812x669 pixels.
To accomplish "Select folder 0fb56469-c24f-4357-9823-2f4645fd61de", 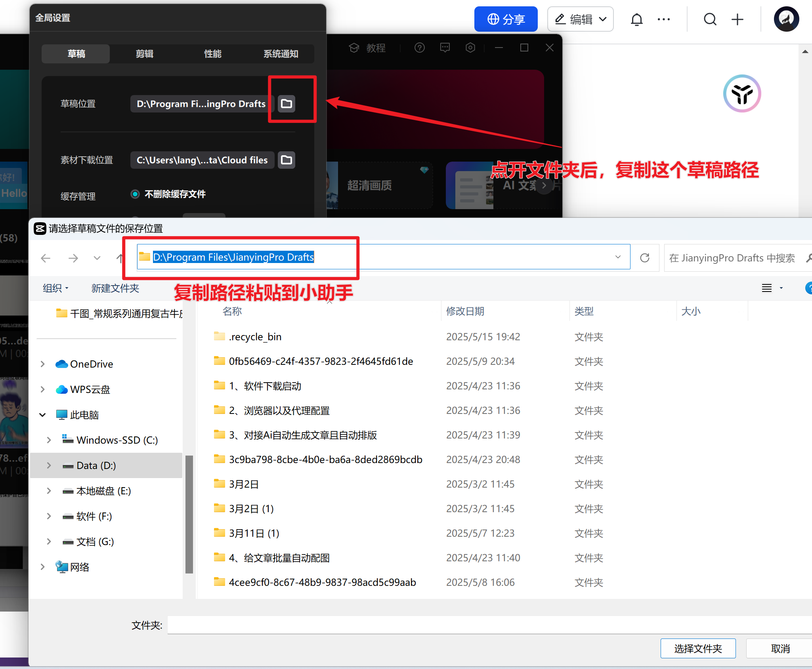I will coord(313,361).
